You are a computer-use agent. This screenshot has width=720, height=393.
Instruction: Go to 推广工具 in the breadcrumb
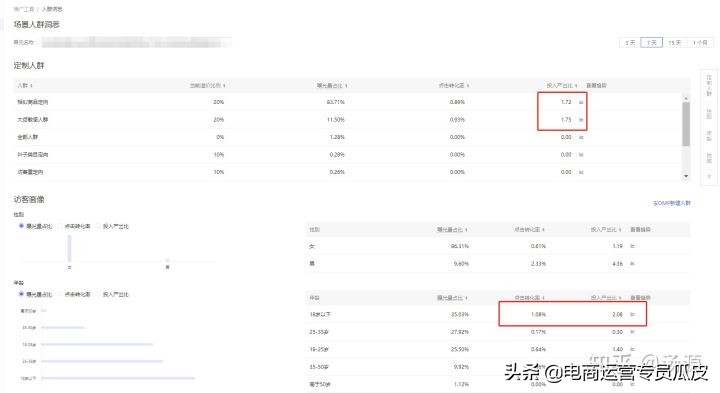pos(24,9)
